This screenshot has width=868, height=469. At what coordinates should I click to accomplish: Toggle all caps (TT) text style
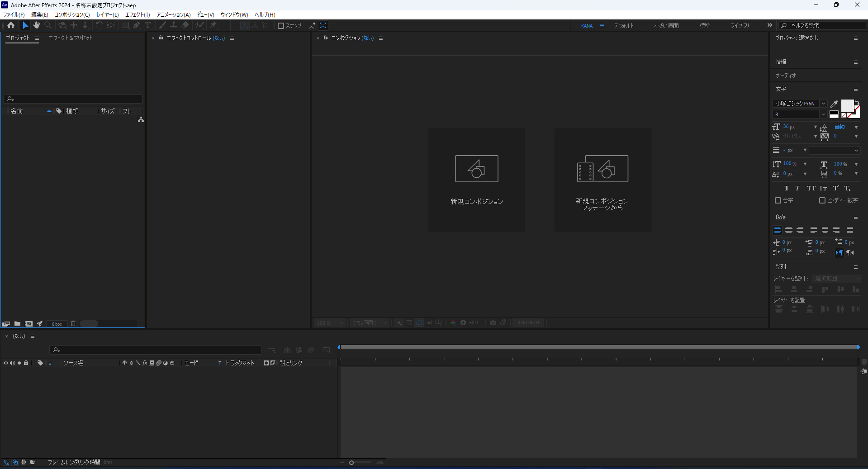[x=811, y=188]
